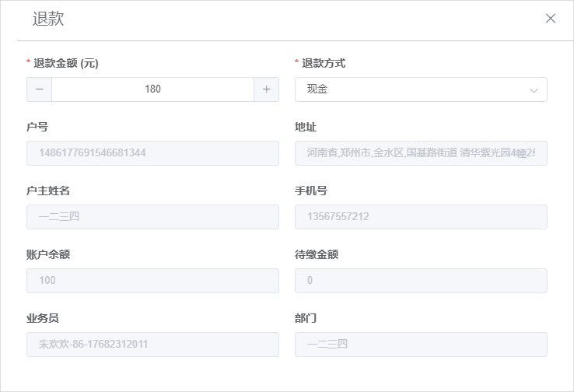This screenshot has width=574, height=392.
Task: Click the 地址 field showing 河南省,郑州市
Action: (421, 153)
